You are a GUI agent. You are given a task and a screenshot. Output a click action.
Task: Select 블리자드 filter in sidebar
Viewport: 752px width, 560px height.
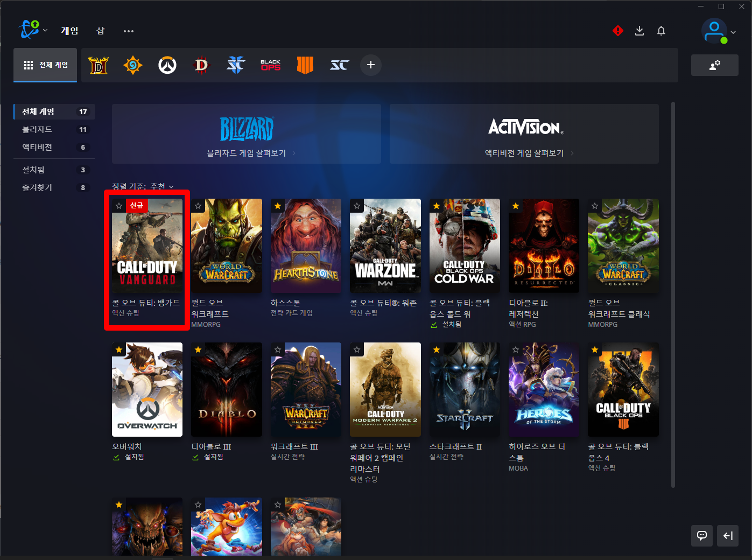point(54,129)
